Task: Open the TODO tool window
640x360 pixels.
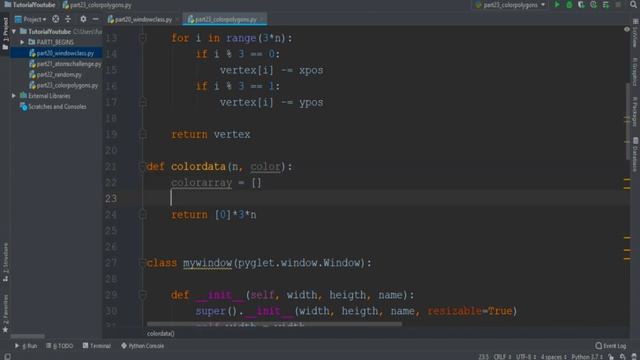Action: 60,346
